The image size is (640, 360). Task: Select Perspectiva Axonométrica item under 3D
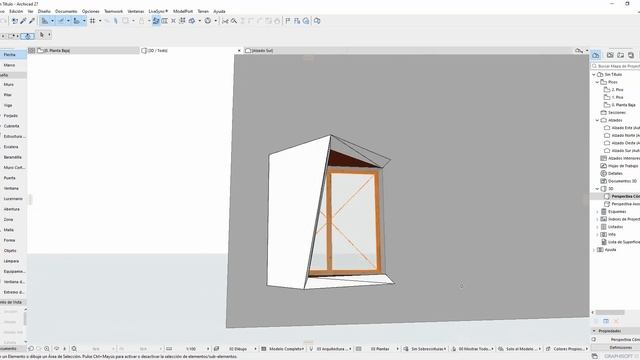[x=622, y=204]
